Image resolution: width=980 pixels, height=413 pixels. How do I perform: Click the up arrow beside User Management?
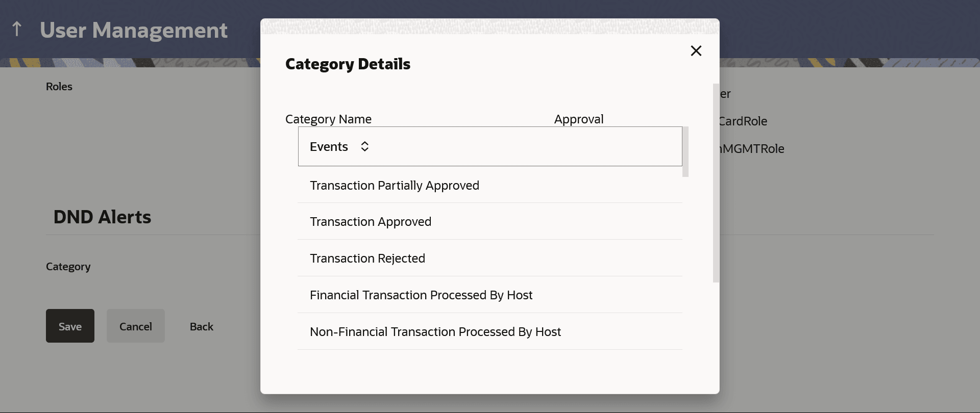[17, 29]
